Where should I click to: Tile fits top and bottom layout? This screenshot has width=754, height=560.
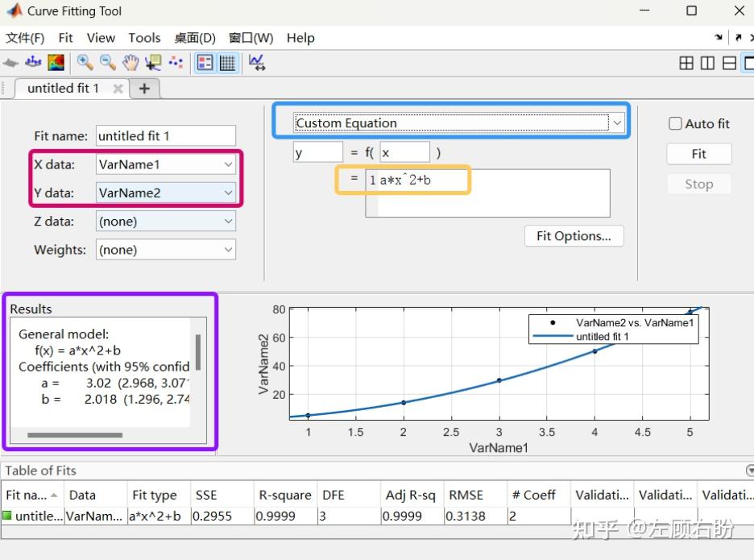coord(730,63)
